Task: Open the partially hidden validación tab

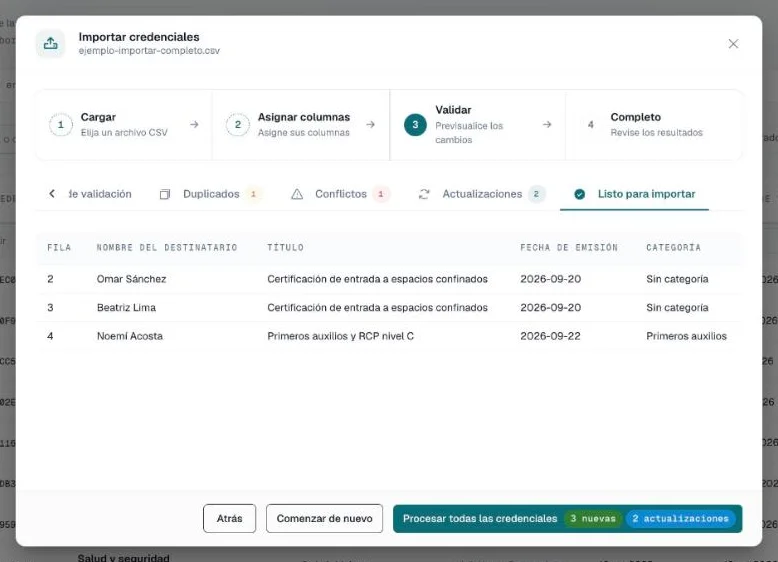Action: click(x=100, y=194)
